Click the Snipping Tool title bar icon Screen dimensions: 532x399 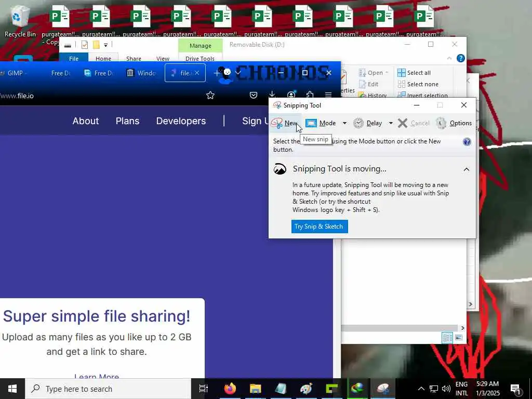pyautogui.click(x=277, y=105)
